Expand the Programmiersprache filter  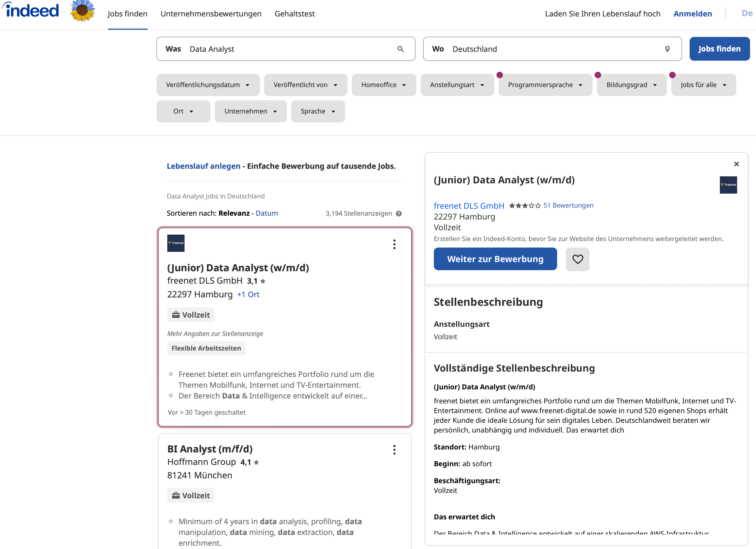[545, 85]
